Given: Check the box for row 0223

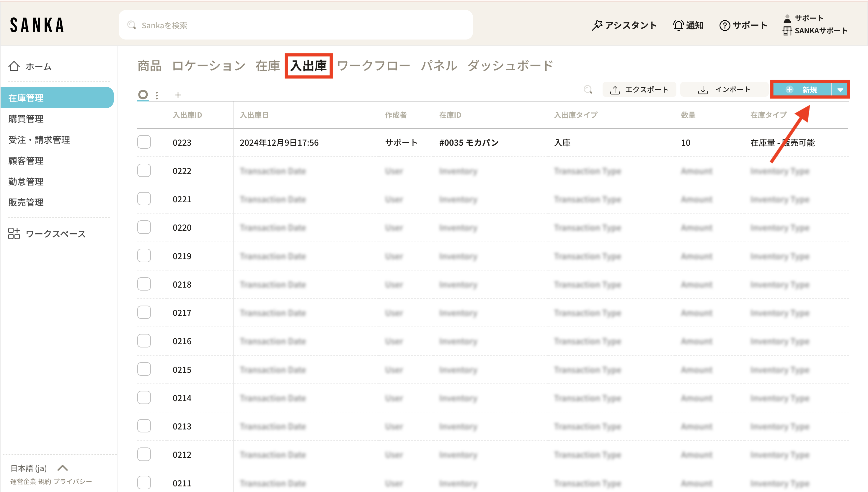Looking at the screenshot, I should (144, 142).
